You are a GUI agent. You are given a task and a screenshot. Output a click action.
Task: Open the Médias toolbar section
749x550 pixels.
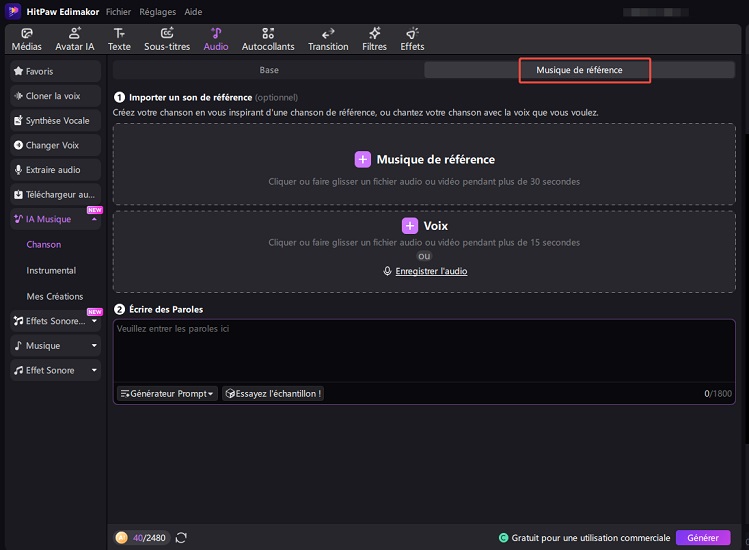26,39
